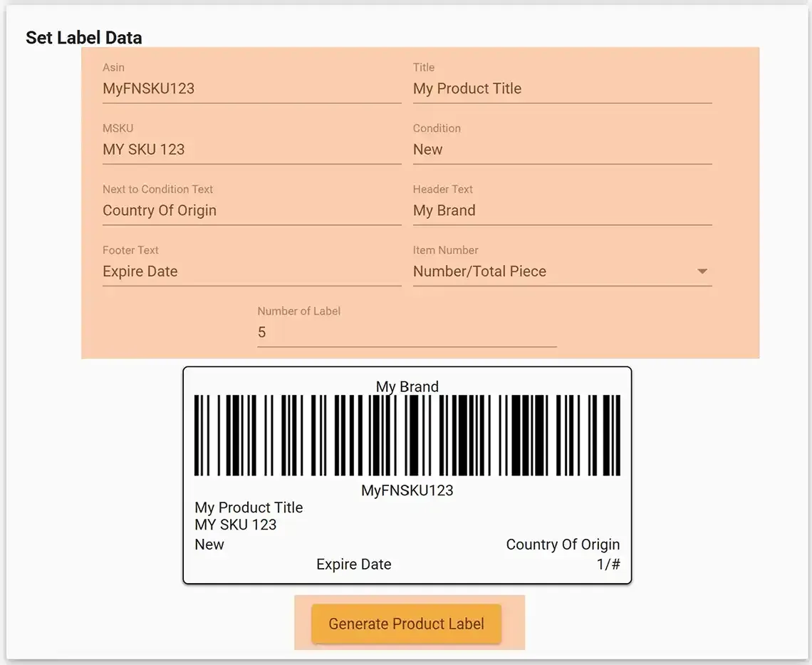Click 'New' condition text on label preview
The height and width of the screenshot is (665, 812).
coord(209,545)
